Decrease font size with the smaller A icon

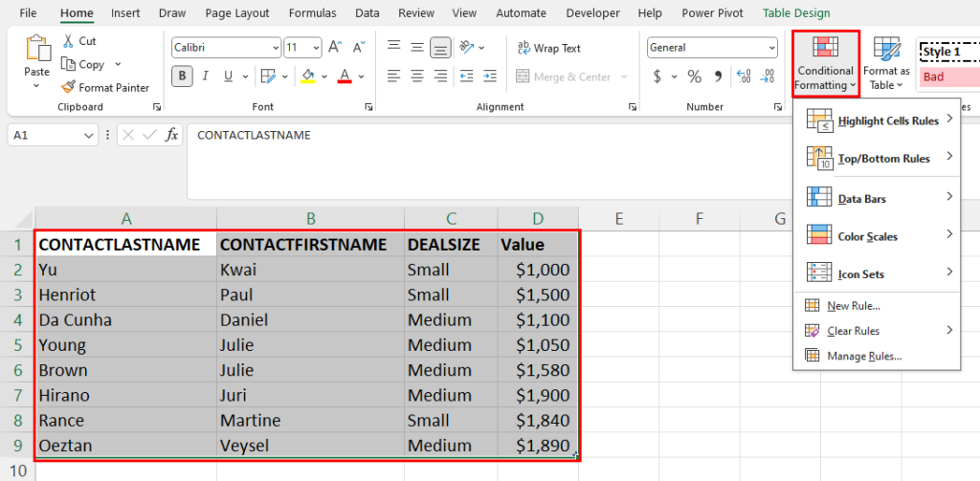click(x=359, y=48)
